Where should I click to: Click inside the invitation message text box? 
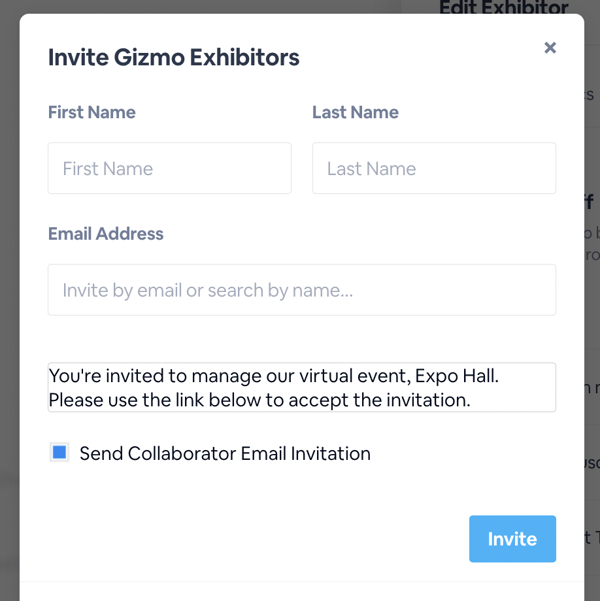click(302, 387)
